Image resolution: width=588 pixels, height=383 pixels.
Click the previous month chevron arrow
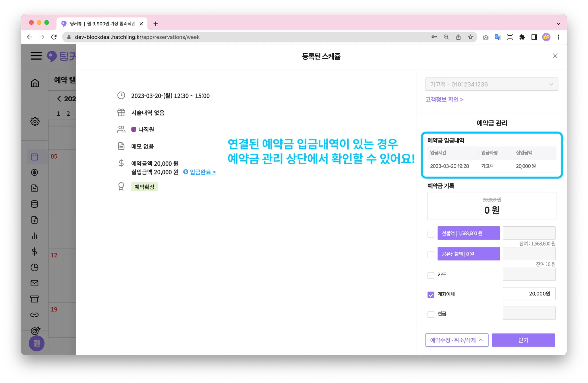pyautogui.click(x=59, y=99)
